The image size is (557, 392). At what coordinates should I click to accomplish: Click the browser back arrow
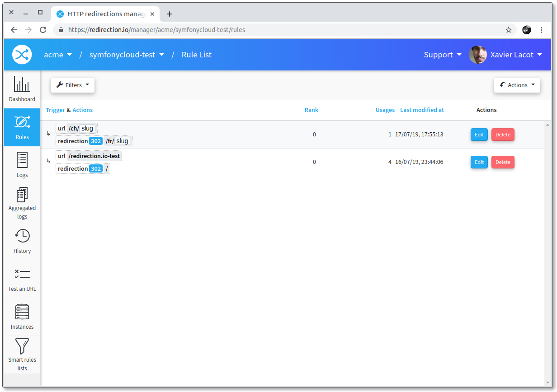(14, 30)
